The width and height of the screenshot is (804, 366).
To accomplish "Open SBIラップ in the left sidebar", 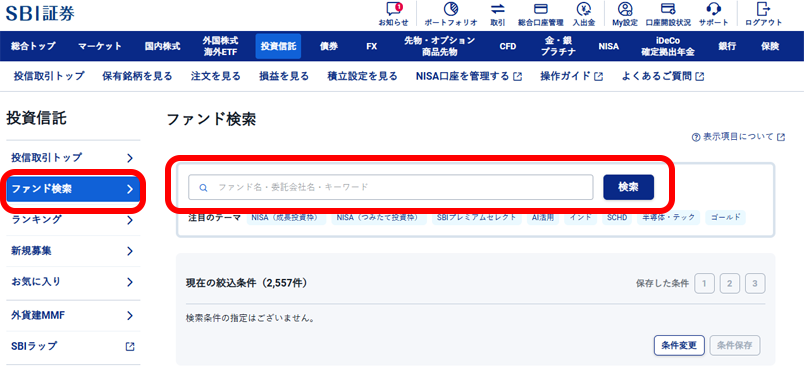I will tap(73, 347).
